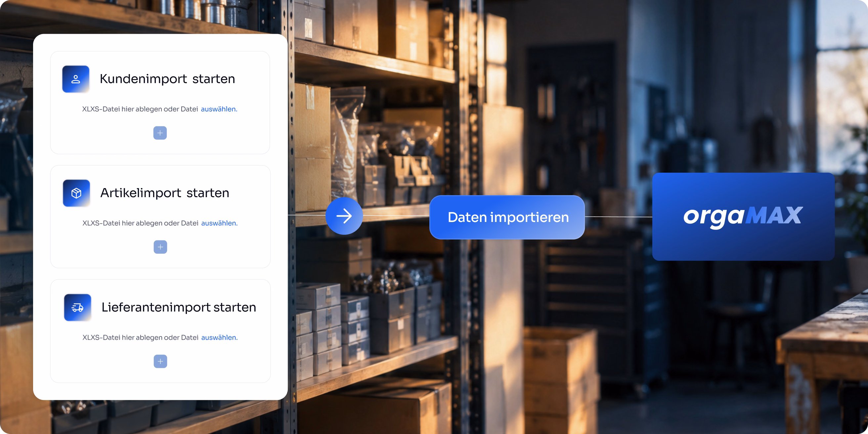868x434 pixels.
Task: Add a file with the Artikelimport plus button
Action: pyautogui.click(x=160, y=247)
